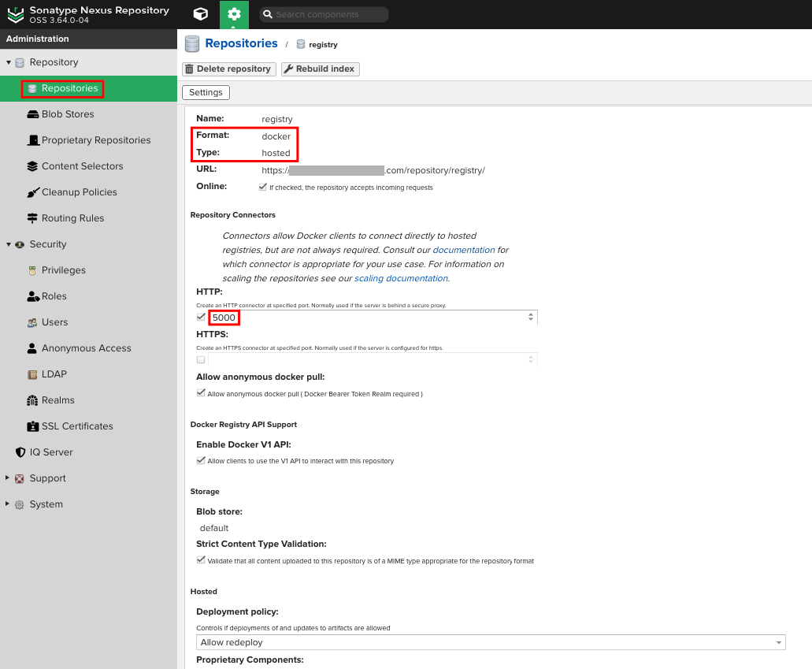Expand the System tree section
The image size is (812, 669).
pos(7,504)
